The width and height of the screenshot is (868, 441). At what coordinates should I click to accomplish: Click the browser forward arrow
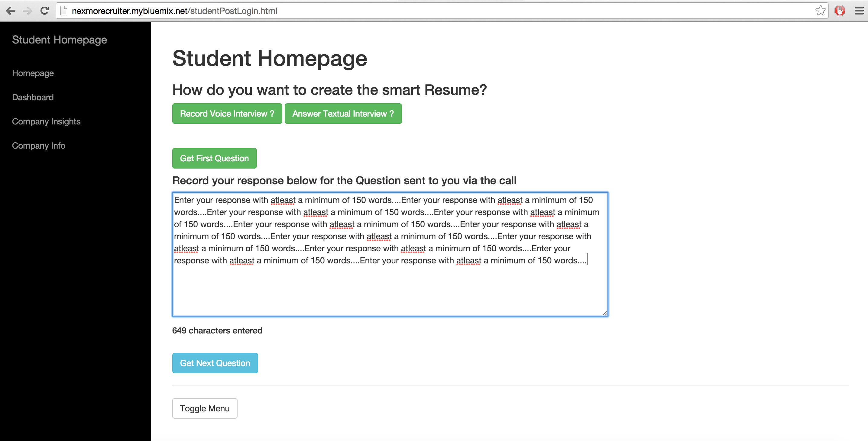(27, 11)
